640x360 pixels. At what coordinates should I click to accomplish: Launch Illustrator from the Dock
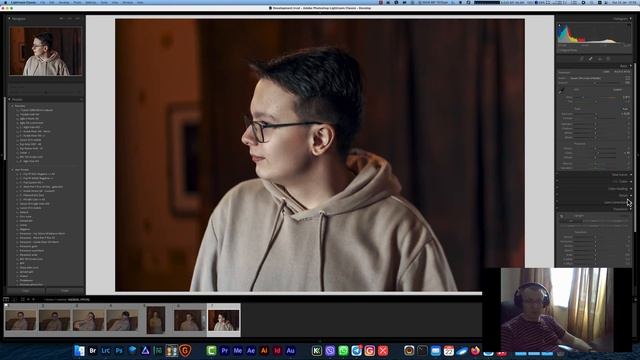[x=264, y=350]
